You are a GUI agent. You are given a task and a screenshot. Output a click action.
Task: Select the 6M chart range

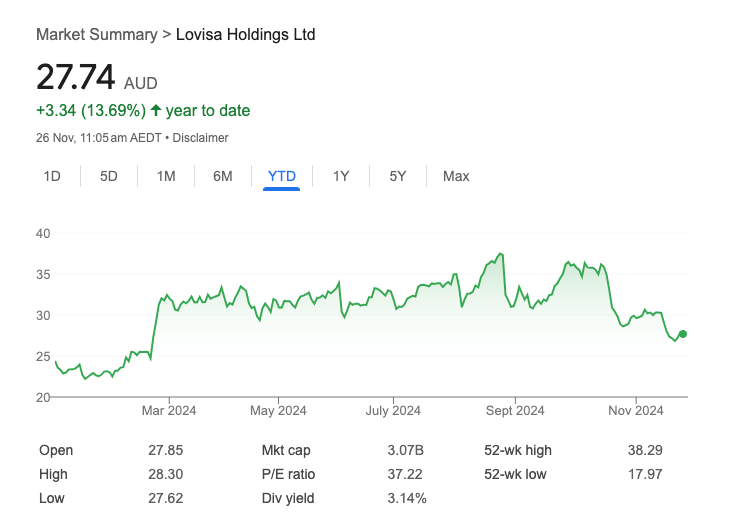[223, 176]
